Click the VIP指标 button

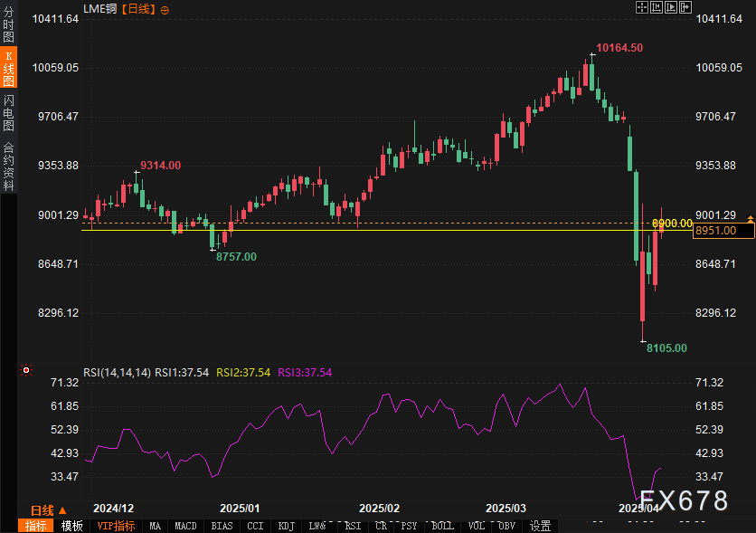coord(116,526)
